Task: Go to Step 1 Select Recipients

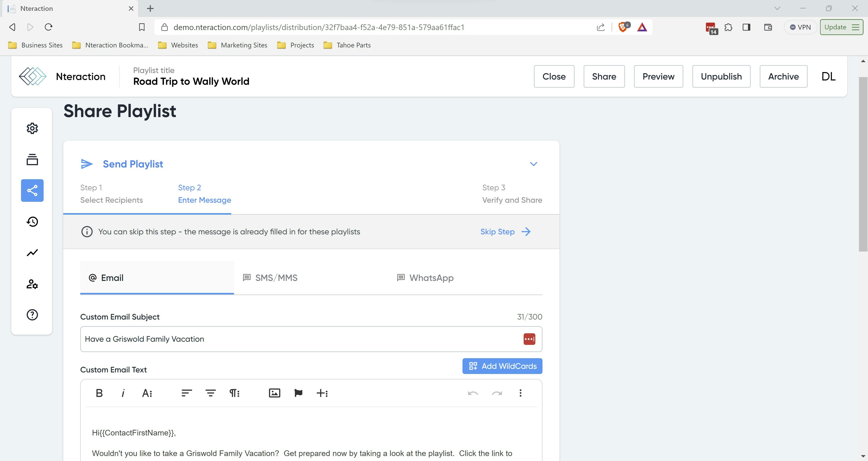Action: (x=111, y=194)
